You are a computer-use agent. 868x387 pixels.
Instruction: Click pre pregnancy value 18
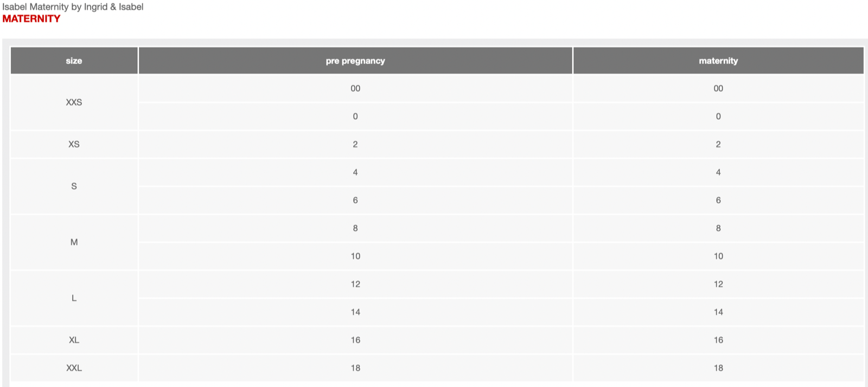click(355, 368)
